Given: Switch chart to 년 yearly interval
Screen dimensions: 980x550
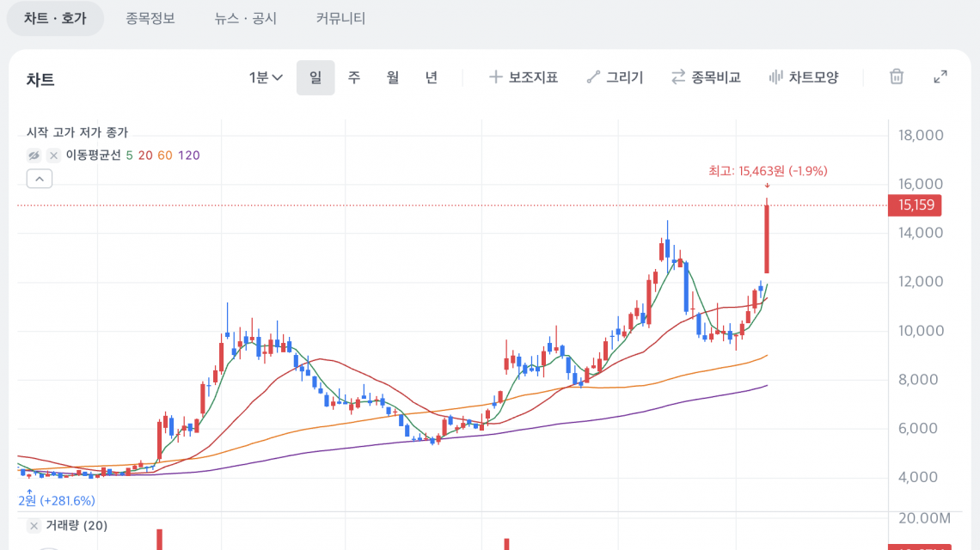Looking at the screenshot, I should coord(432,77).
